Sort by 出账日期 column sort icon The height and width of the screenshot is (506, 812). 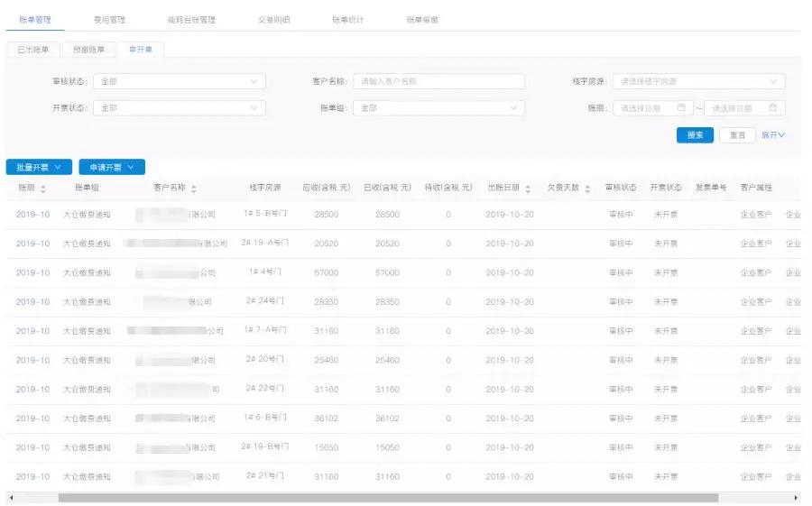[x=528, y=189]
